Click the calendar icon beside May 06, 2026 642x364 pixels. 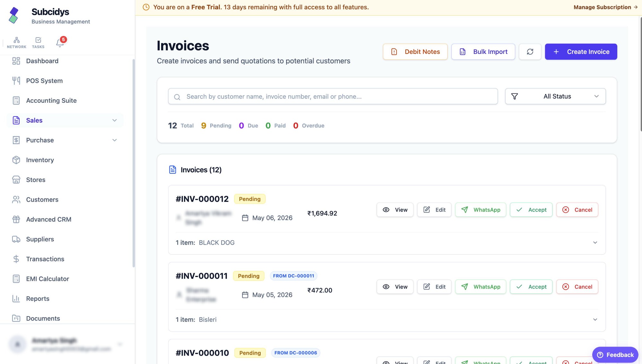[x=245, y=218]
